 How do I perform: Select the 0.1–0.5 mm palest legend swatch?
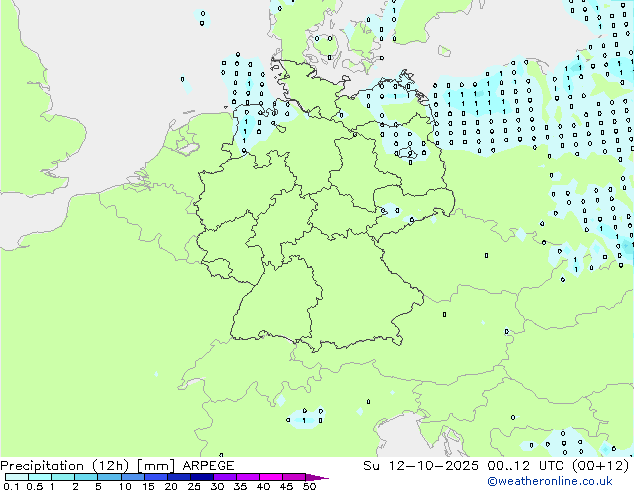coord(17,477)
